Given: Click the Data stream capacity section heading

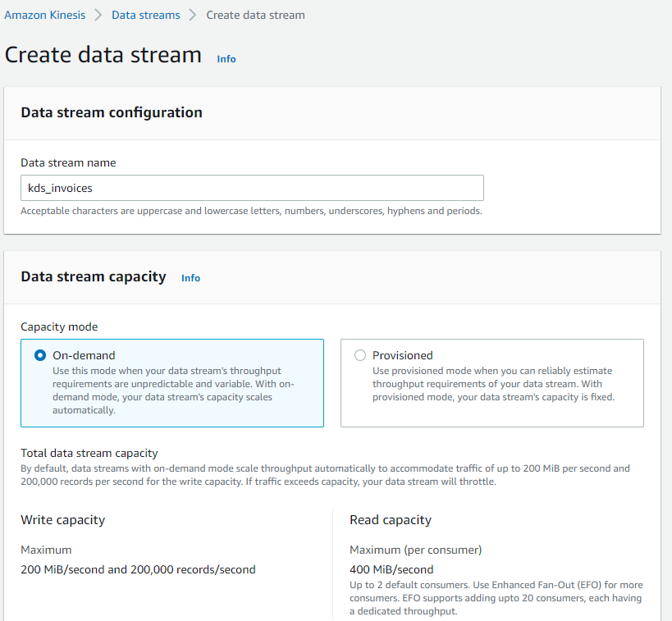Looking at the screenshot, I should tap(94, 276).
